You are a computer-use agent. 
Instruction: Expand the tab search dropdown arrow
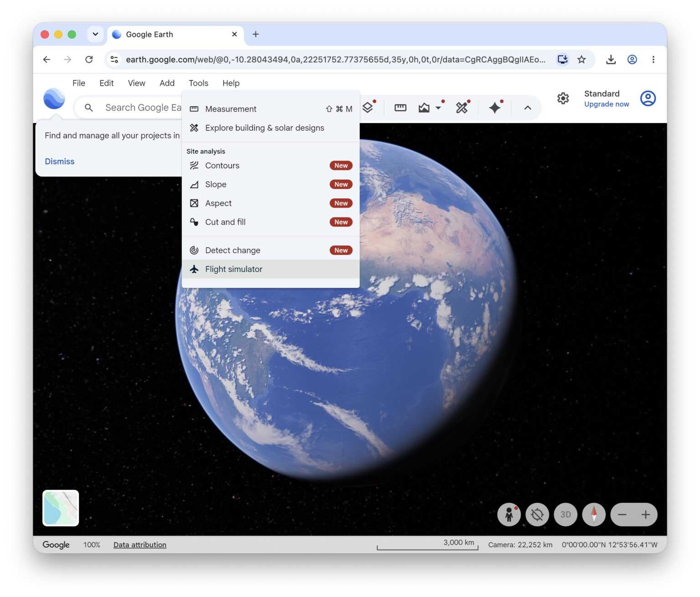coord(95,34)
